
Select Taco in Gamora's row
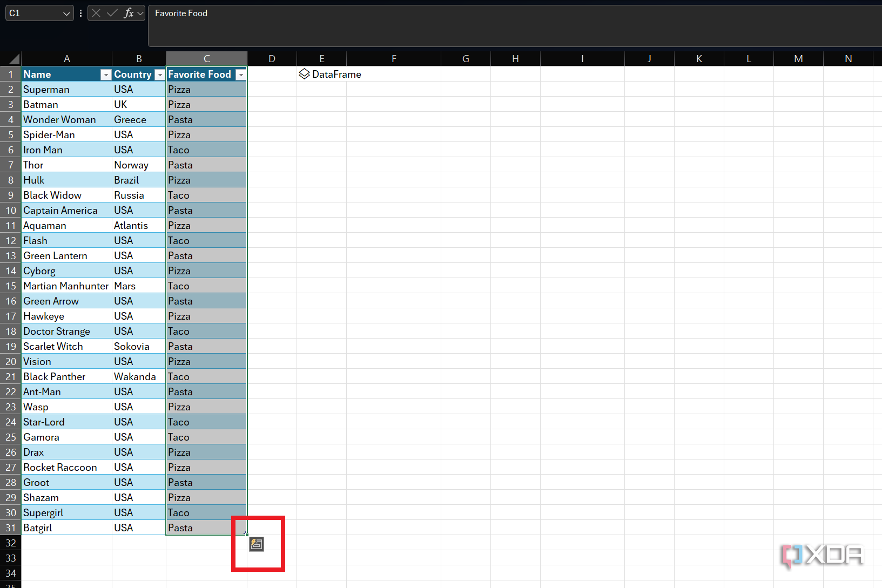tap(206, 437)
